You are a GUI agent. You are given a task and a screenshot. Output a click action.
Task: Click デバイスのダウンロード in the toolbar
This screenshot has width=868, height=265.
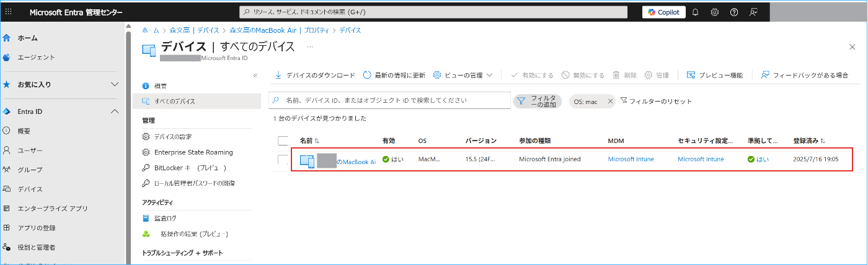315,75
